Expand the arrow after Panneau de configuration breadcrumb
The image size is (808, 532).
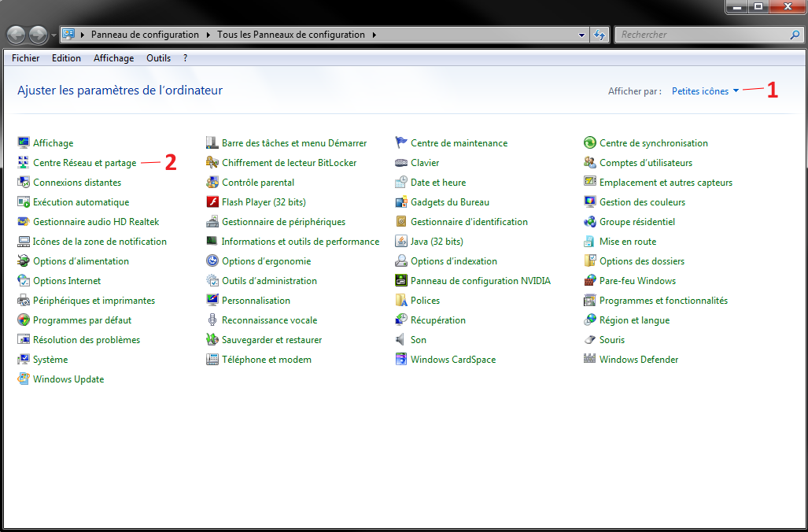pos(208,35)
